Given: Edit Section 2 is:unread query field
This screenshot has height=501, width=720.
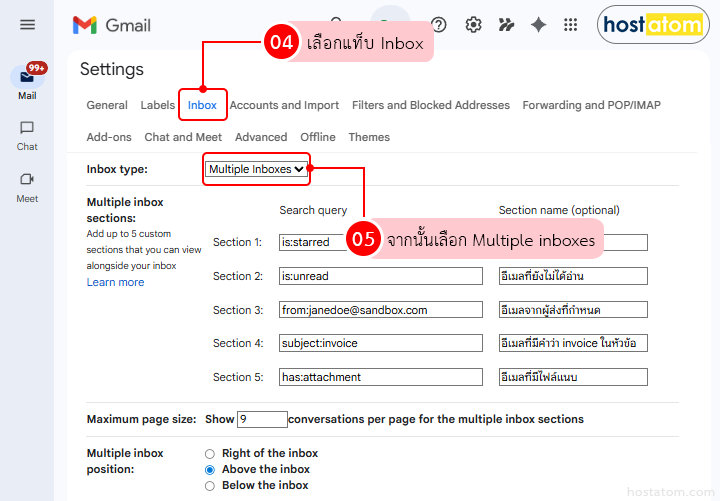Looking at the screenshot, I should tap(381, 276).
